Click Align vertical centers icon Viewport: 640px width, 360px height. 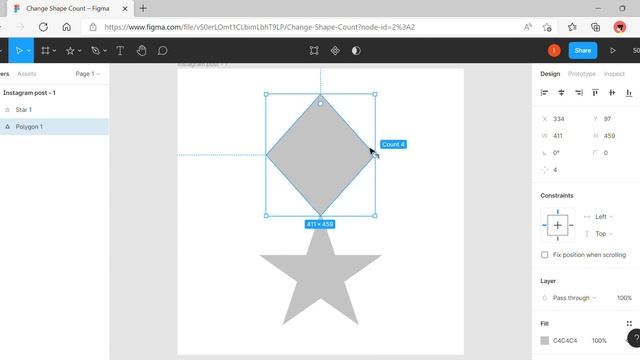click(x=612, y=93)
